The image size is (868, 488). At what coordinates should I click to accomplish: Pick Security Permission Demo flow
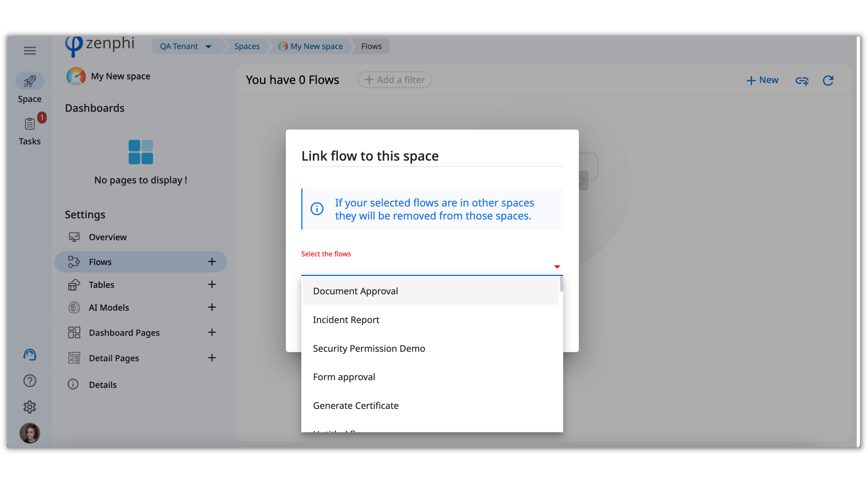tap(369, 348)
